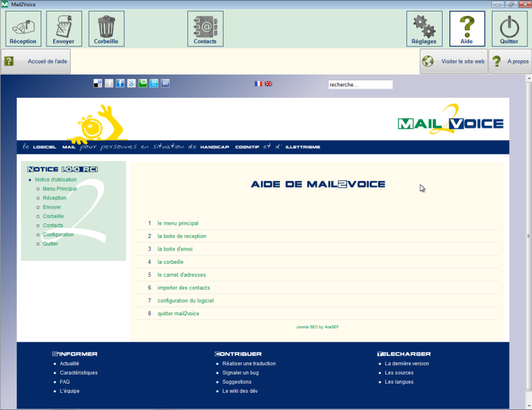Open 'Les langues' download link
The image size is (532, 410).
pyautogui.click(x=399, y=382)
